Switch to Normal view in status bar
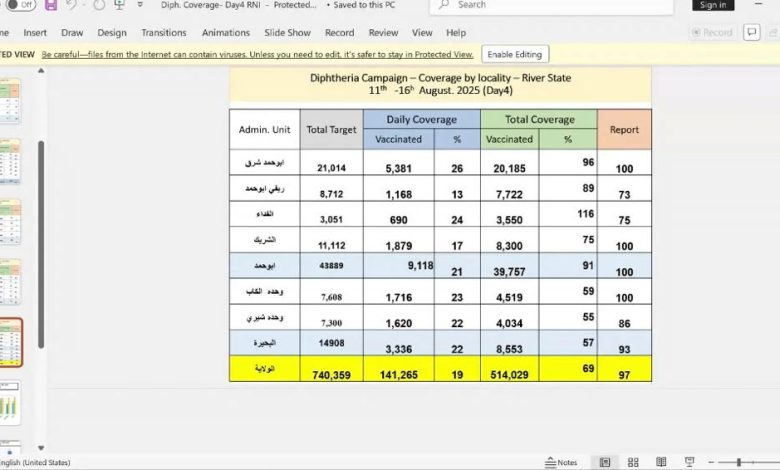Image resolution: width=780 pixels, height=470 pixels. 605,462
